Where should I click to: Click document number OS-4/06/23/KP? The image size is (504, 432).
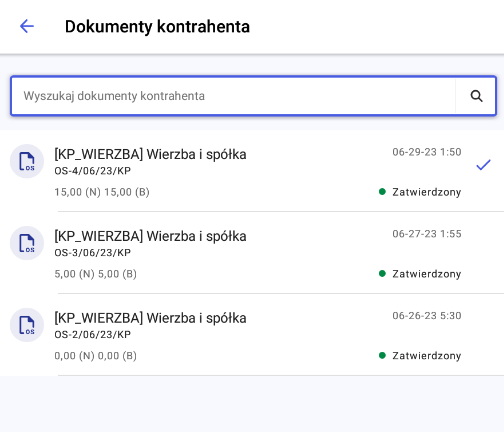click(x=93, y=171)
